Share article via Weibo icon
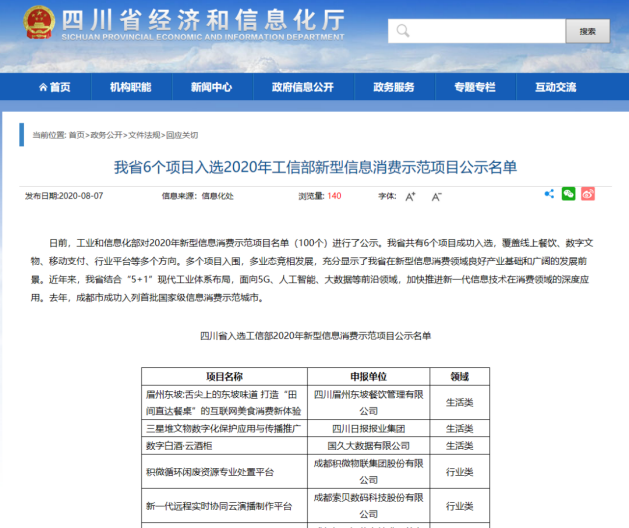 588,194
